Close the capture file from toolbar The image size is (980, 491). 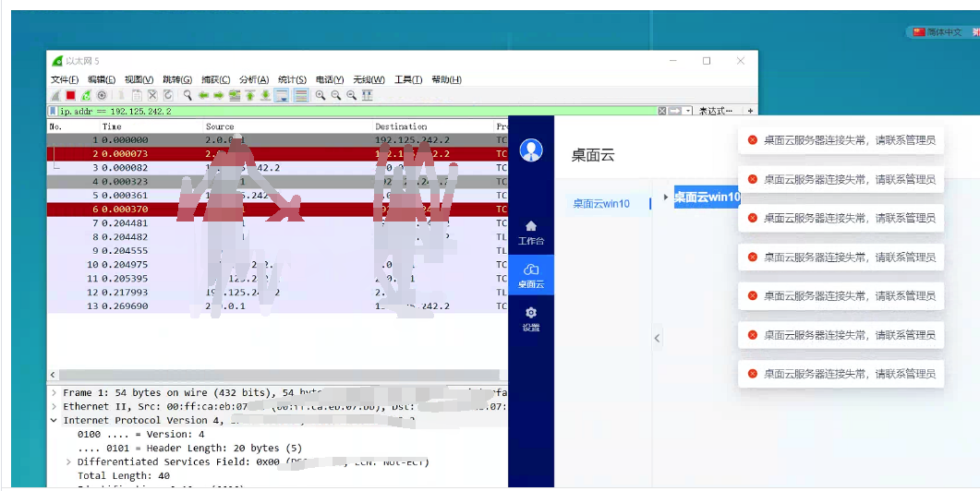pyautogui.click(x=152, y=96)
